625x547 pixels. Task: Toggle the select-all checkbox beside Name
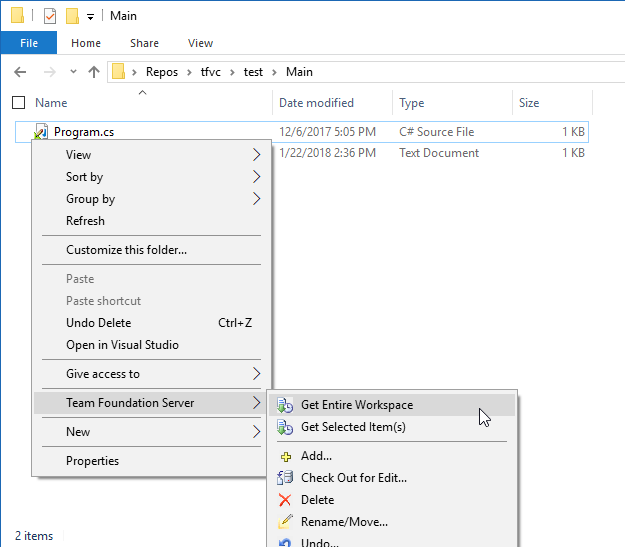click(x=18, y=103)
